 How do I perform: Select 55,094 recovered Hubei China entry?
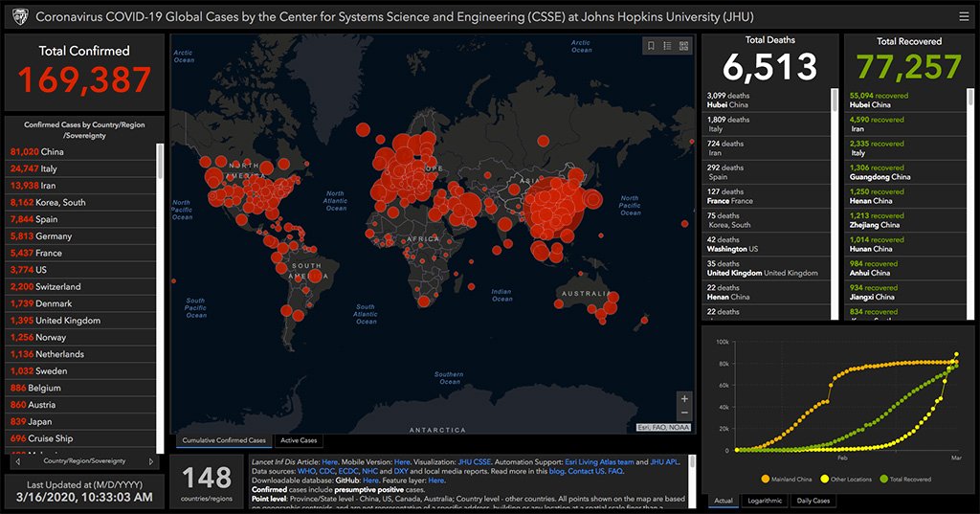(905, 101)
